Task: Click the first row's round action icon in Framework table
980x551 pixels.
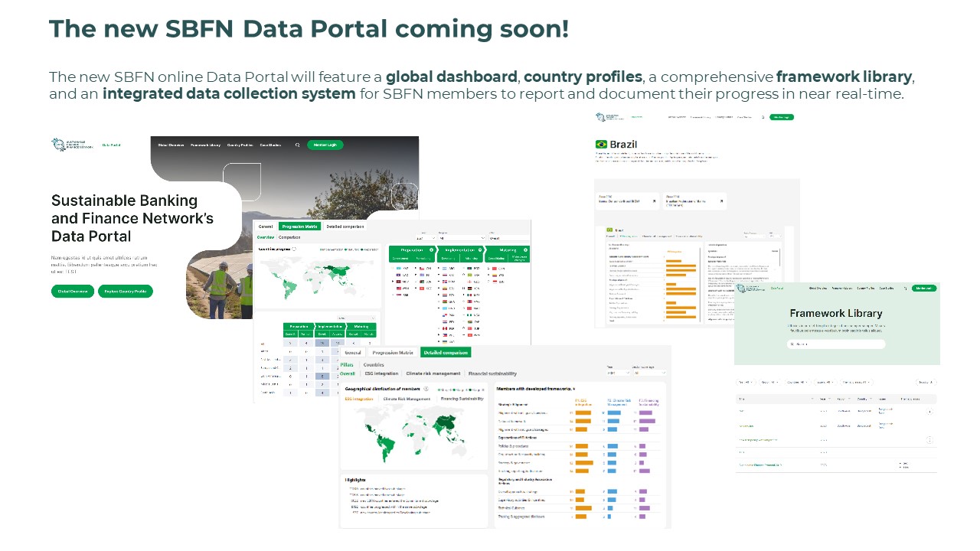Action: (x=929, y=411)
